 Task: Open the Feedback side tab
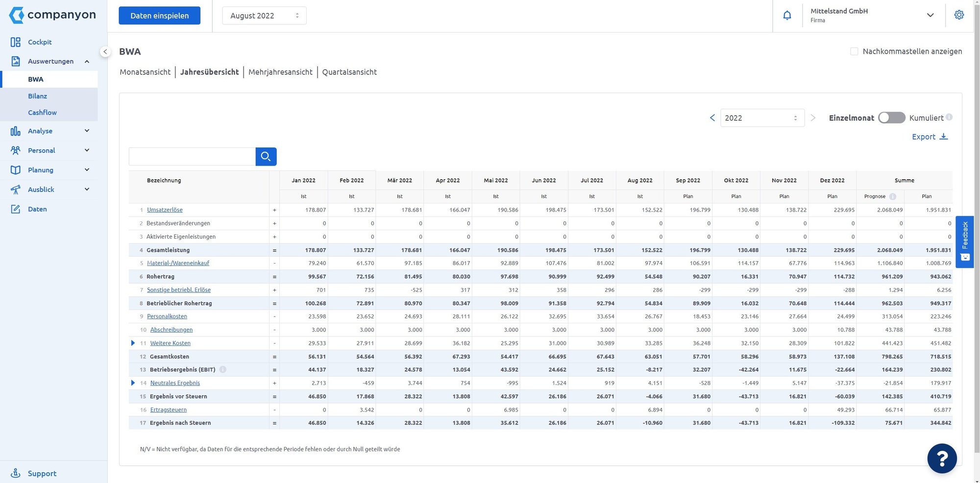click(x=965, y=241)
